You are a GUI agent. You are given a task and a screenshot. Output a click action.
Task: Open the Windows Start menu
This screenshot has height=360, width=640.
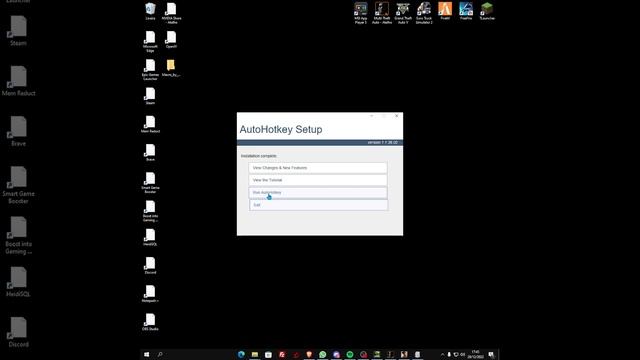tap(147, 354)
